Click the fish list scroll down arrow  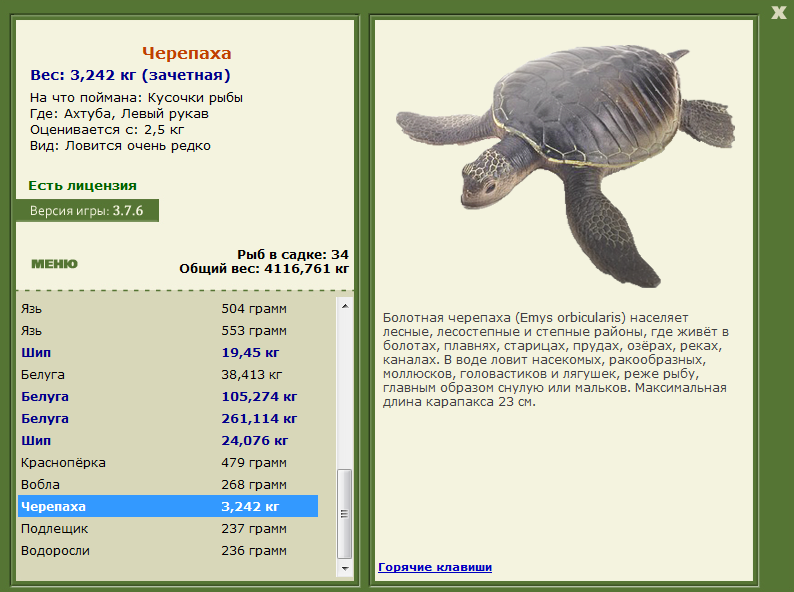(x=345, y=568)
